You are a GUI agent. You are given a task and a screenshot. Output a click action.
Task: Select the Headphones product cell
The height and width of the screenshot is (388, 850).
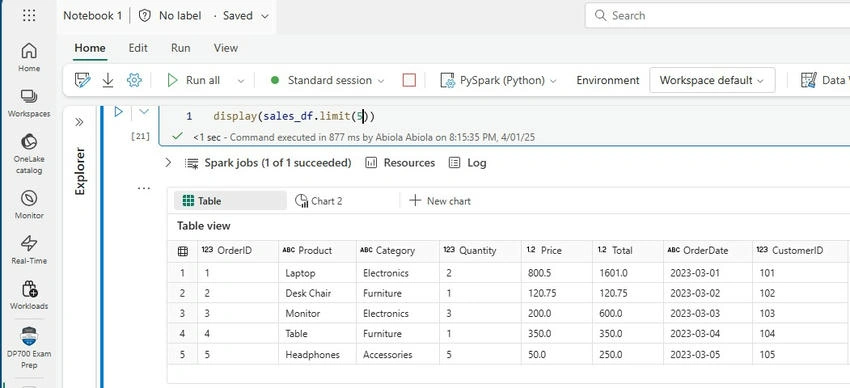(x=317, y=354)
